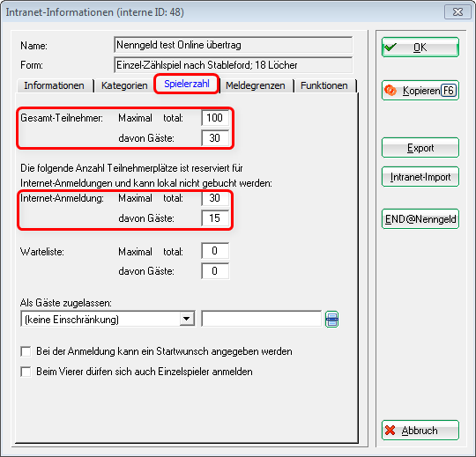Focus the Gesamt-Teilnehmer total field showing 100
The image size is (476, 457).
215,118
